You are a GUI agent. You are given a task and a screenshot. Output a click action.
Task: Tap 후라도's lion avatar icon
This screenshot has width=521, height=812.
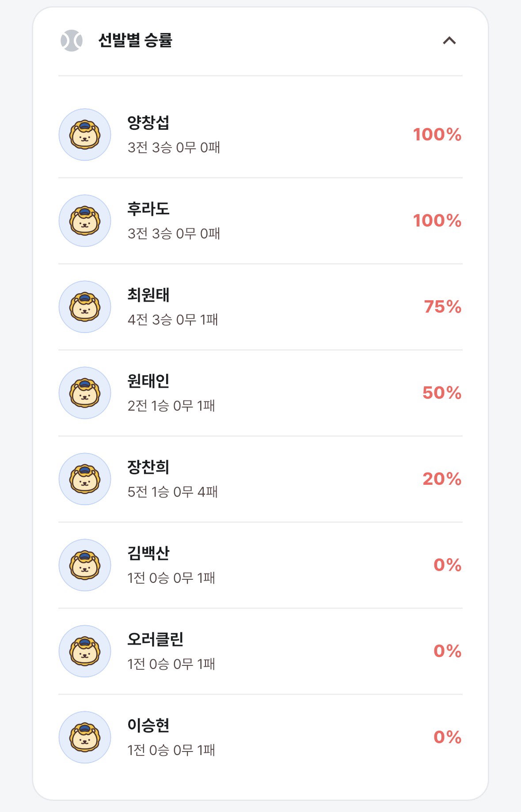coord(85,221)
